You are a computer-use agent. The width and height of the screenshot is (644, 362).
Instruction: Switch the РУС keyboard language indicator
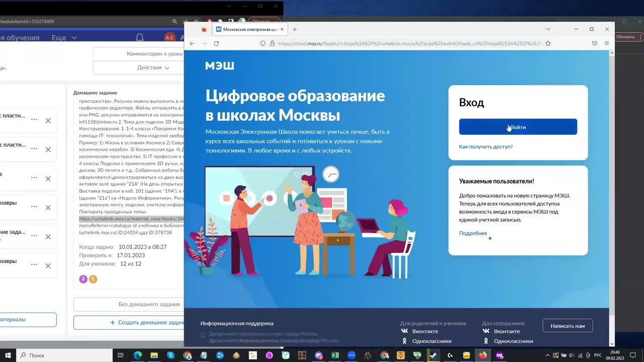(598, 355)
